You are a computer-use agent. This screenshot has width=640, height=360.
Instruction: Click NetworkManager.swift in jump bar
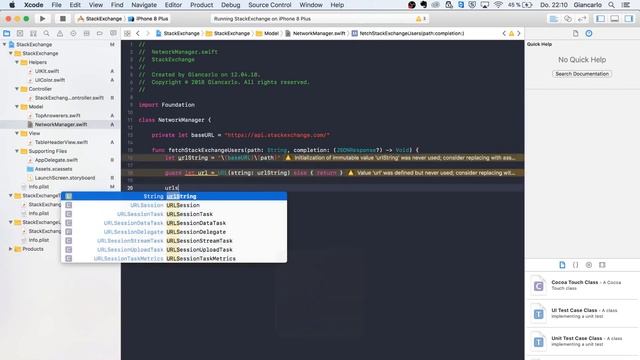click(x=316, y=33)
